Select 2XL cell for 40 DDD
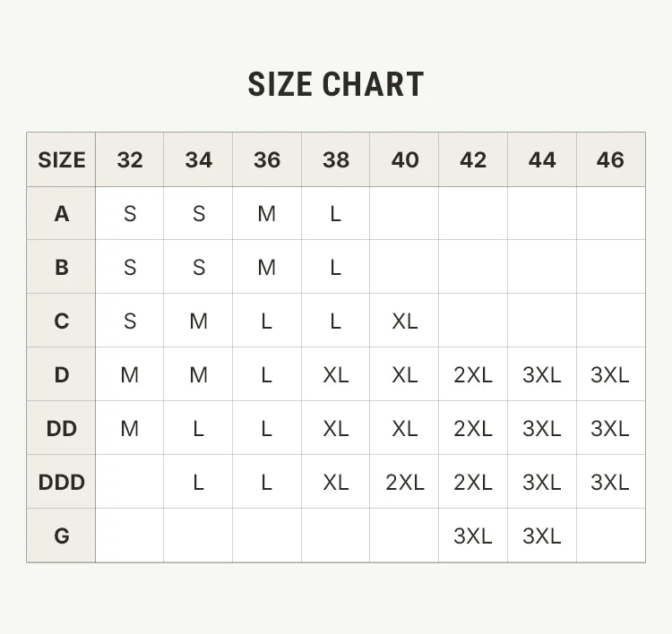Screen dimensions: 672x634 (x=404, y=482)
